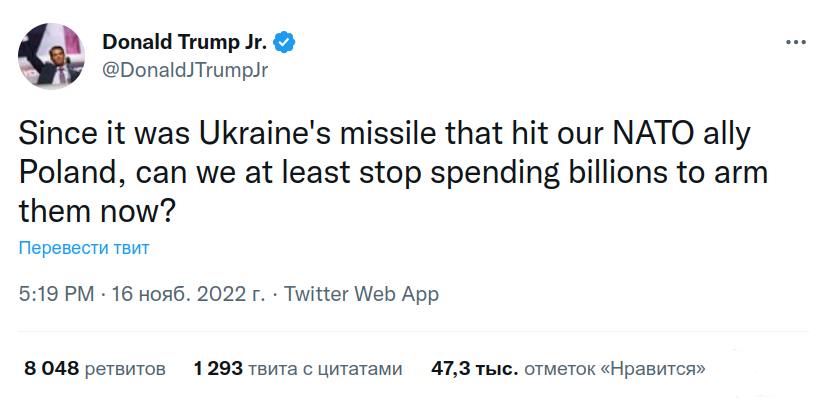Viewport: 827px width, 403px height.
Task: View the ретвитов list
Action: (125, 369)
